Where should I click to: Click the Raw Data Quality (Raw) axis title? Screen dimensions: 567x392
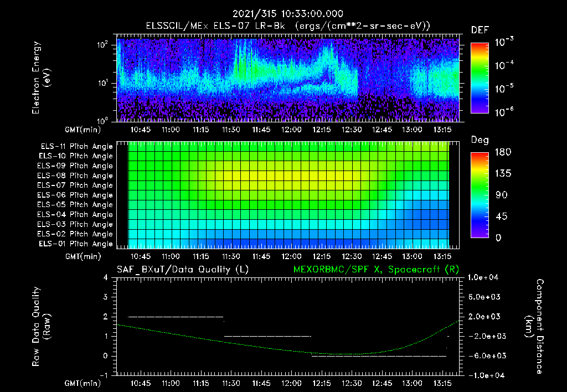(41, 327)
